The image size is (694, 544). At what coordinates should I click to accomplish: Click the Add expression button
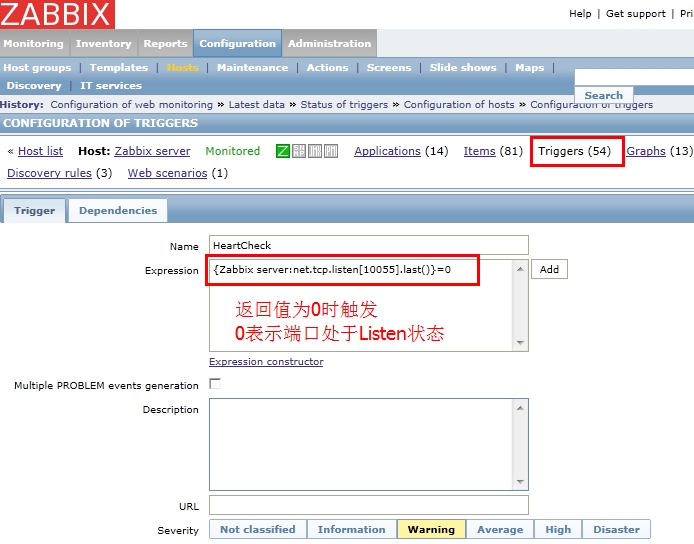point(549,269)
